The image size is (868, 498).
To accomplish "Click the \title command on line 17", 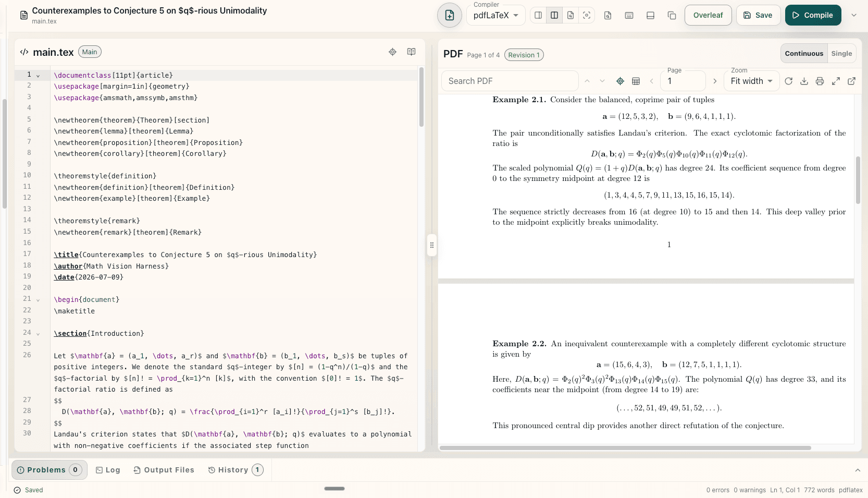I will 66,254.
